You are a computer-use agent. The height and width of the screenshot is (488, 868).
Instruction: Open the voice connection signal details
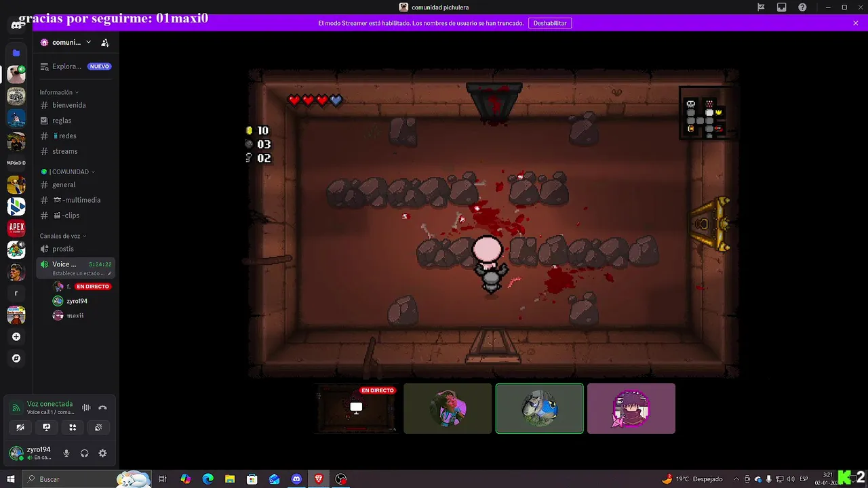tap(16, 408)
